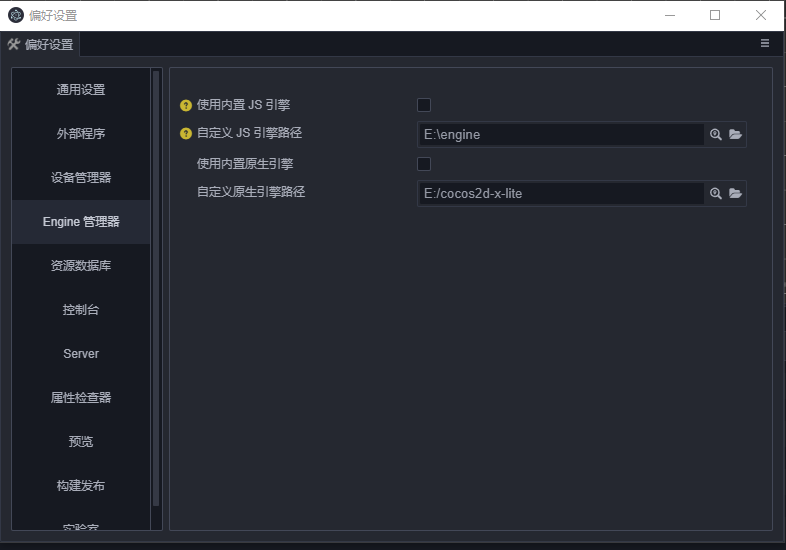Click the E:/cocos2d-x-lite path field
The width and height of the screenshot is (786, 550).
560,194
